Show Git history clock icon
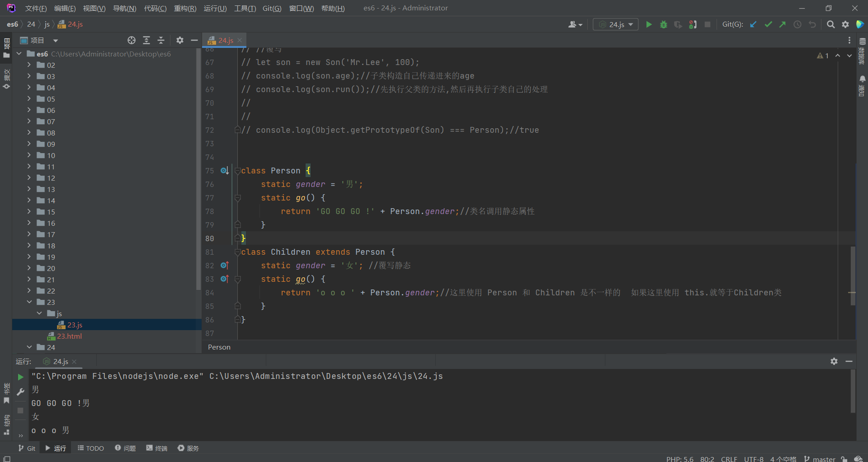 [797, 24]
